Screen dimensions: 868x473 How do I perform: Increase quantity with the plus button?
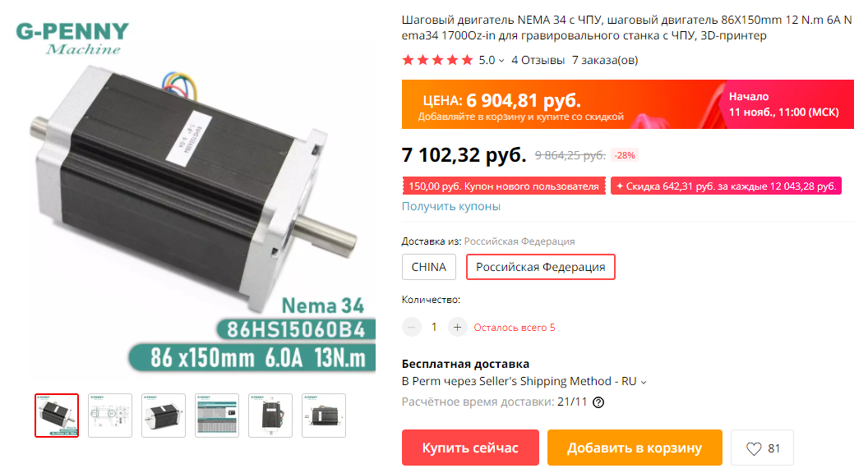point(457,328)
